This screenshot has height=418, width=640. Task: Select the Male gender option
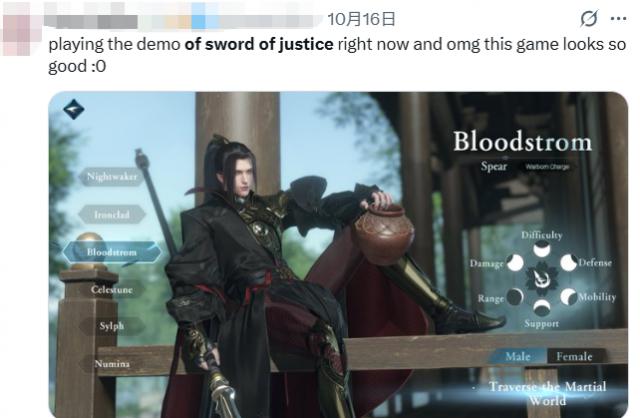pyautogui.click(x=517, y=356)
